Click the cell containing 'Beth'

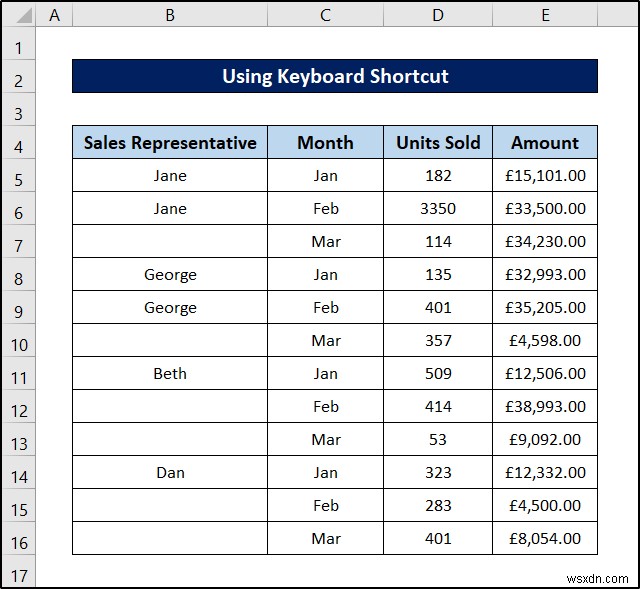(170, 374)
